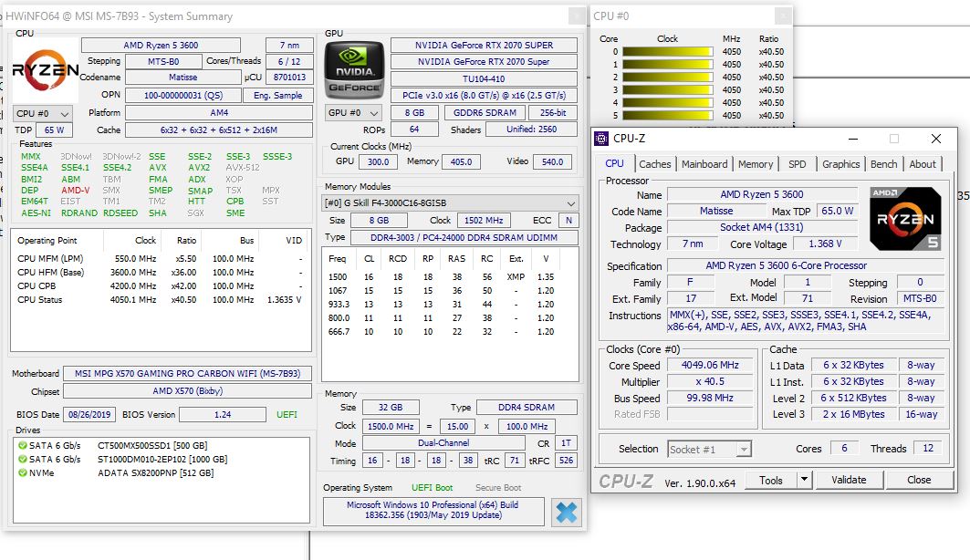Click the AMD Ryzen 5 logo in CPU-Z
Screen dimensions: 970x560
click(x=905, y=218)
